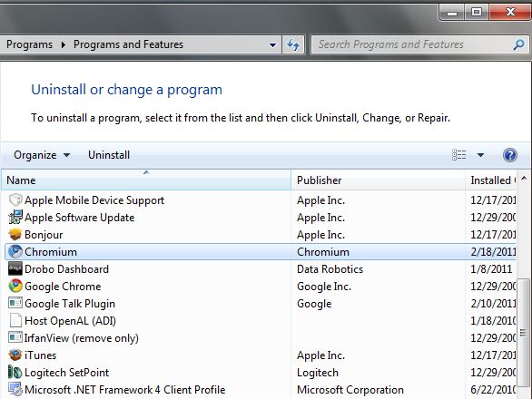Click the Programs breadcrumb

30,44
